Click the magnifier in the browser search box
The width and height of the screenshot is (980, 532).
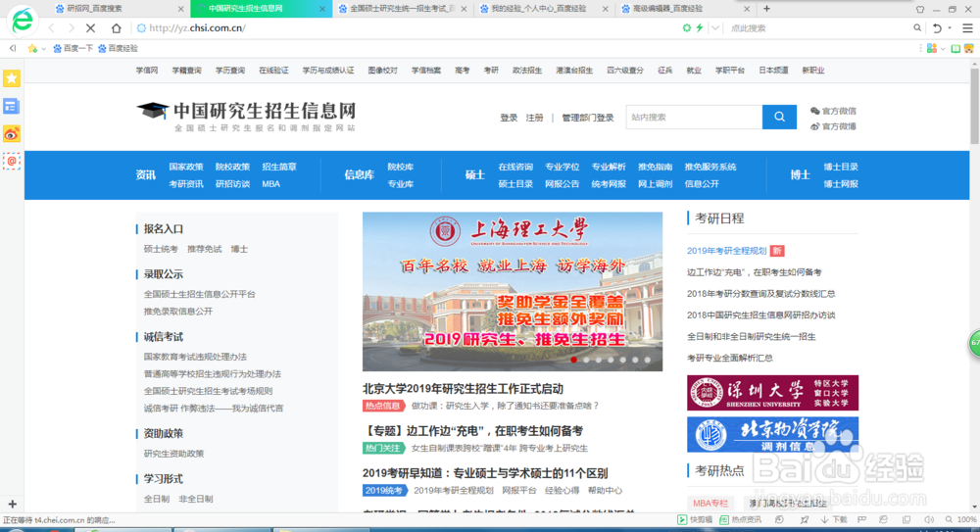coord(917,27)
